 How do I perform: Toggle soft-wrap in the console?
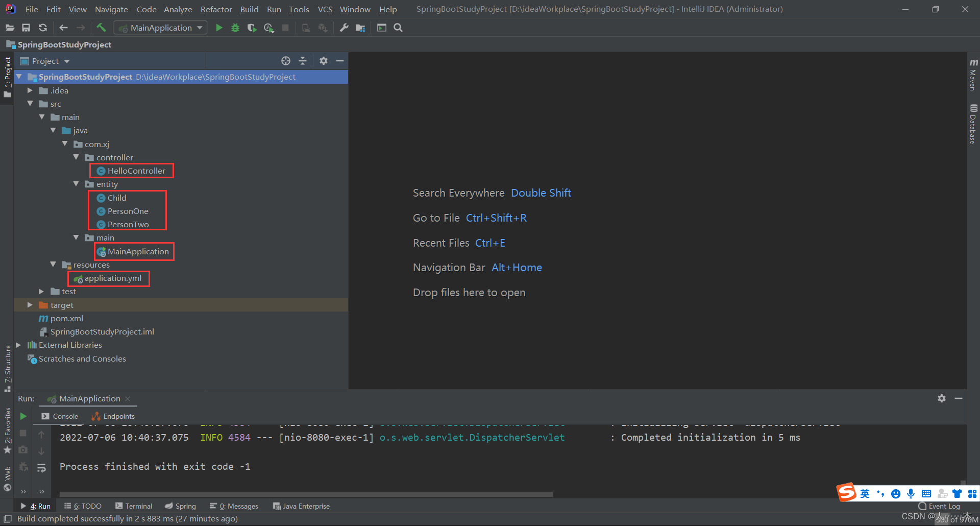41,468
